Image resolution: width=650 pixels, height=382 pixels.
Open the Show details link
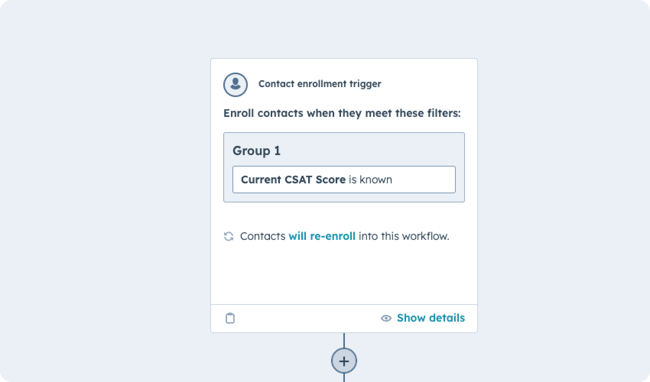431,318
